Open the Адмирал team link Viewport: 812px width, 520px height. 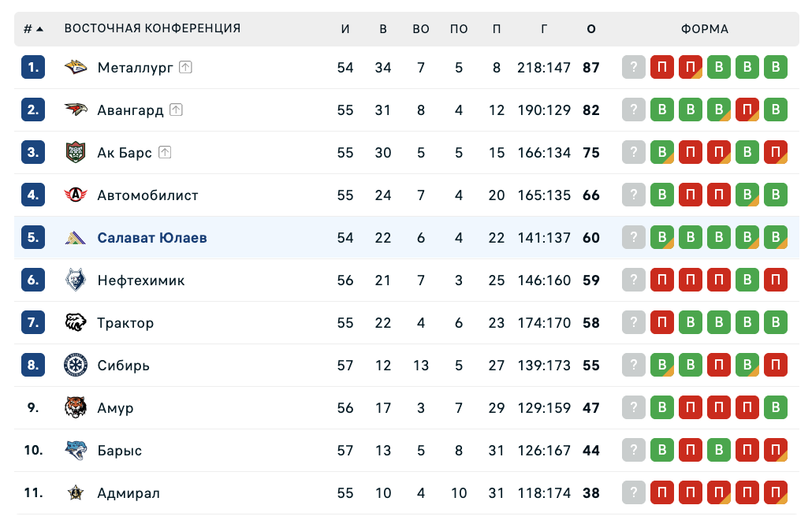[129, 493]
